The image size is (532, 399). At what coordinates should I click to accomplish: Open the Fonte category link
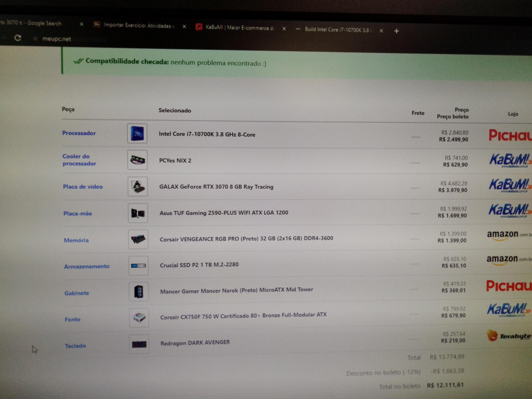(x=72, y=319)
